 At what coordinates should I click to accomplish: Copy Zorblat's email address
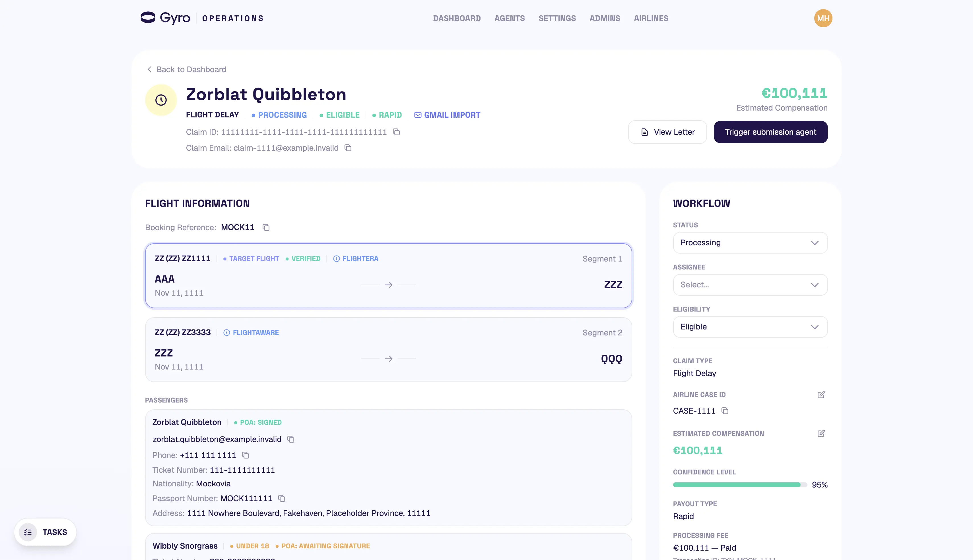pyautogui.click(x=291, y=439)
